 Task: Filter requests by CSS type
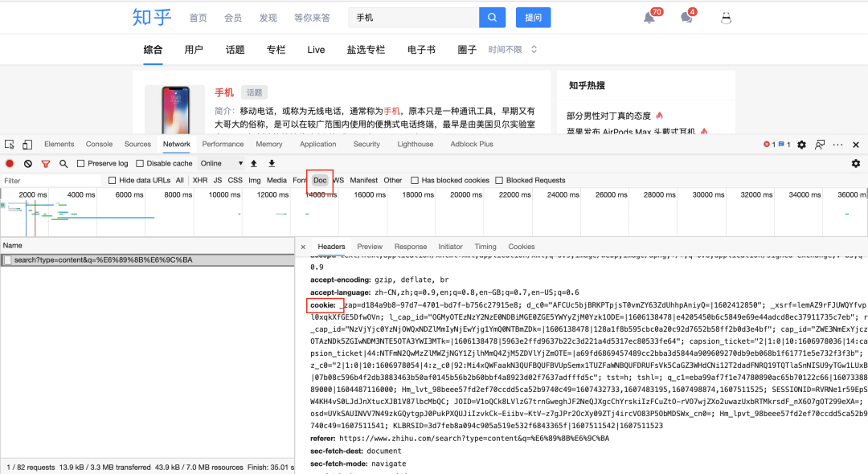click(235, 180)
